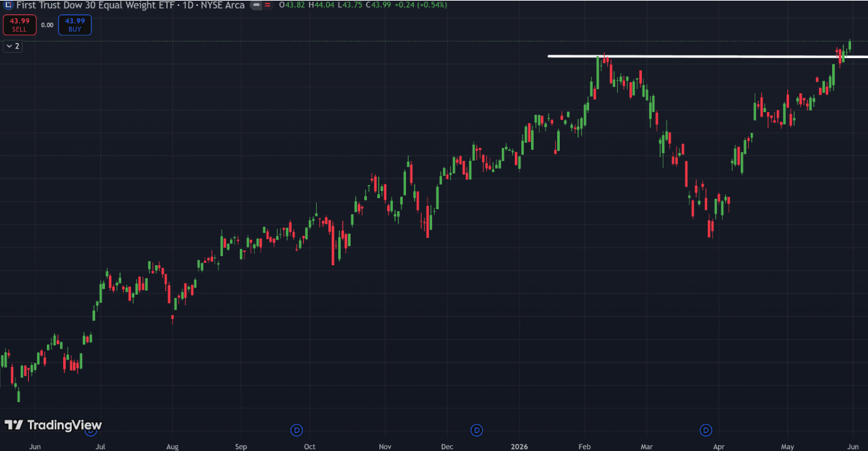The height and width of the screenshot is (451, 868).
Task: Open the dividend marker just before Oct
Action: (x=297, y=429)
